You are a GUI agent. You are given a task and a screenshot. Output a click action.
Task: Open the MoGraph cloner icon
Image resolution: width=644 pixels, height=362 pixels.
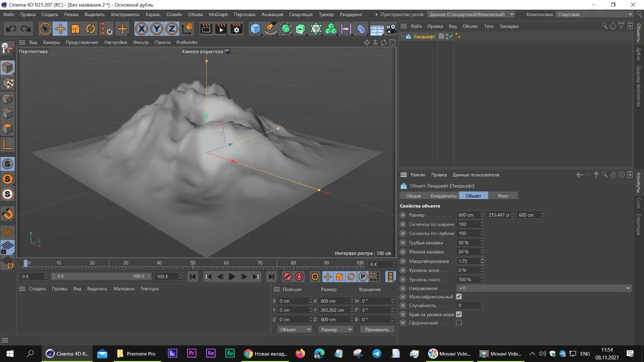(x=331, y=29)
